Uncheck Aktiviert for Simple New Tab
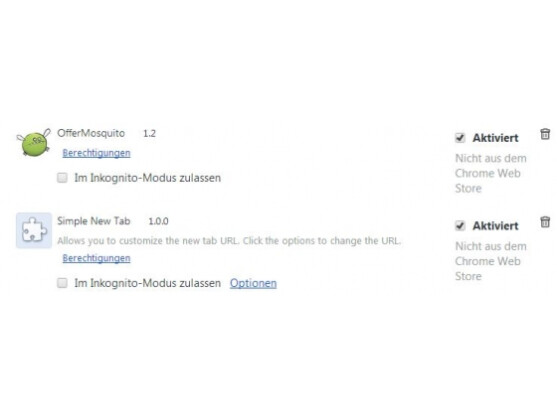557x418 pixels. pos(460,226)
